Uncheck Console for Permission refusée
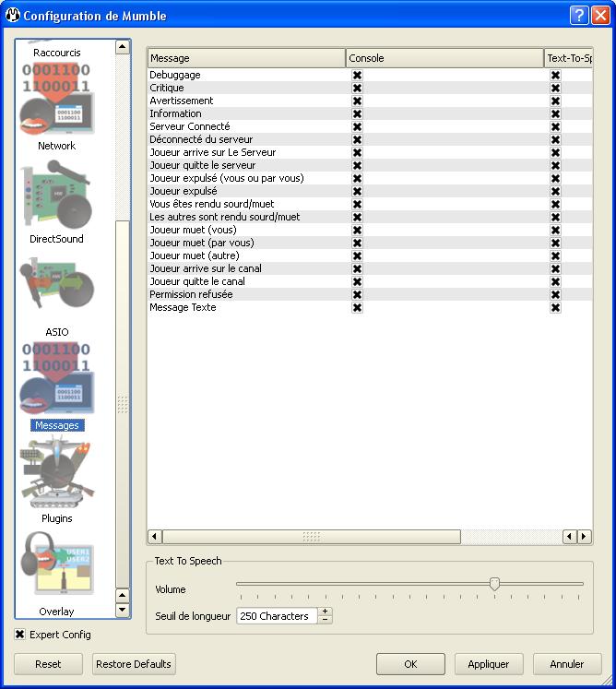Image resolution: width=616 pixels, height=689 pixels. tap(357, 295)
